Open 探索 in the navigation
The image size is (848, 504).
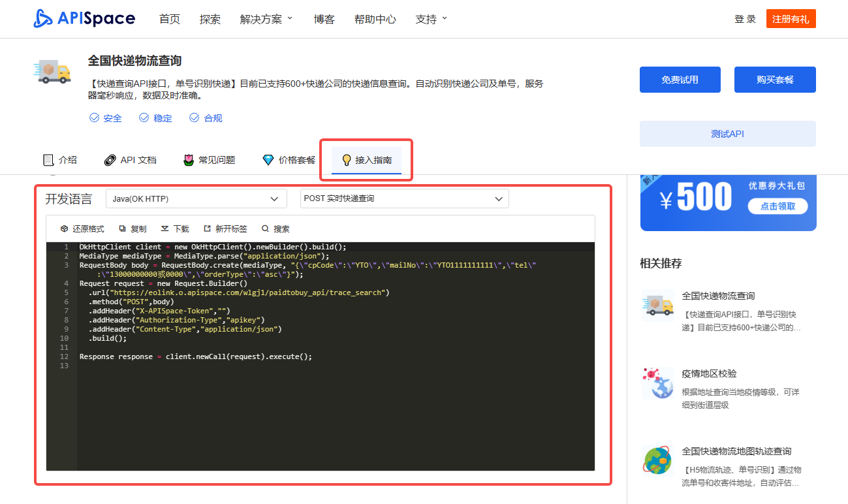click(x=210, y=19)
